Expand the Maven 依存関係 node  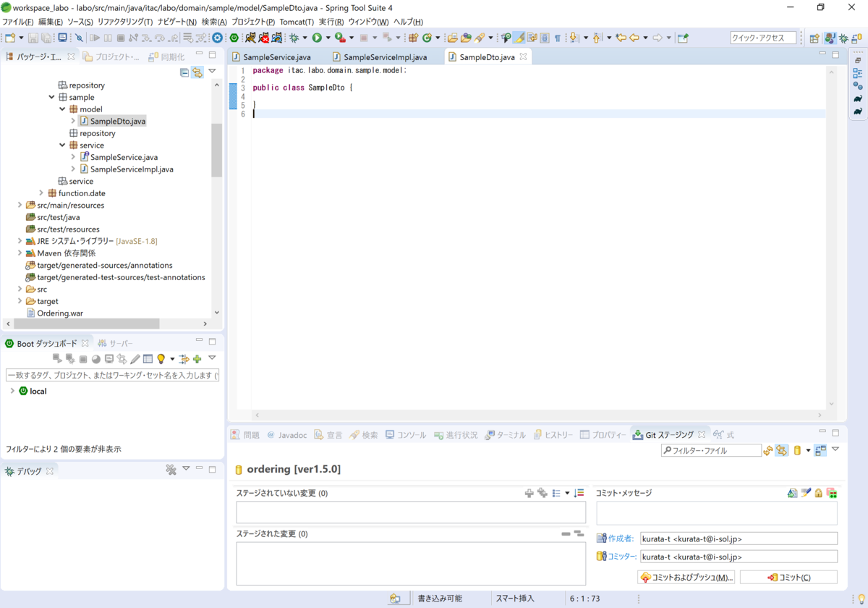coord(20,253)
